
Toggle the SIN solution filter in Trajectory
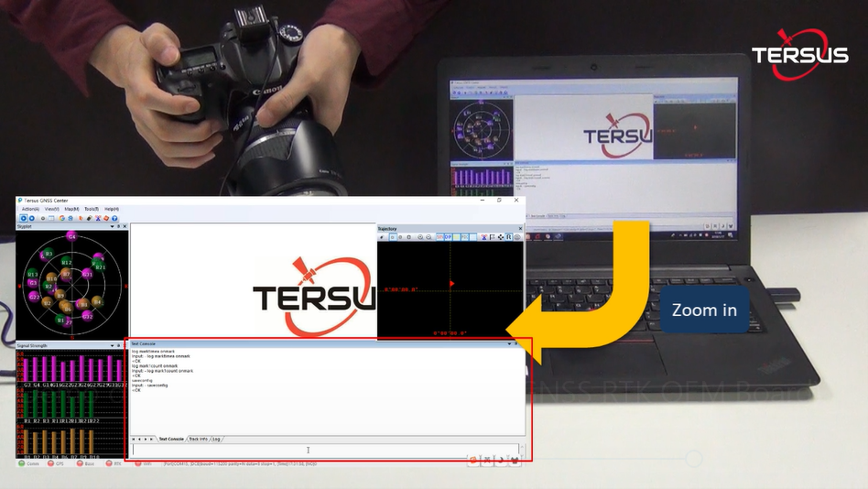[439, 237]
